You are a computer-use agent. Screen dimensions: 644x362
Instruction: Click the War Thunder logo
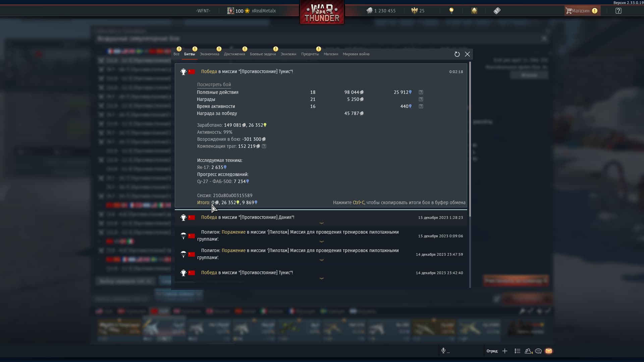(322, 12)
